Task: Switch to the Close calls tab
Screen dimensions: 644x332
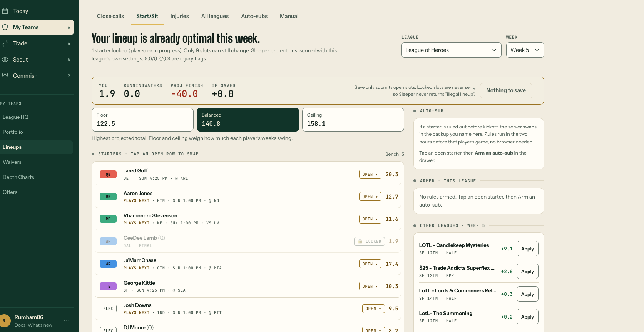Action: (x=110, y=16)
